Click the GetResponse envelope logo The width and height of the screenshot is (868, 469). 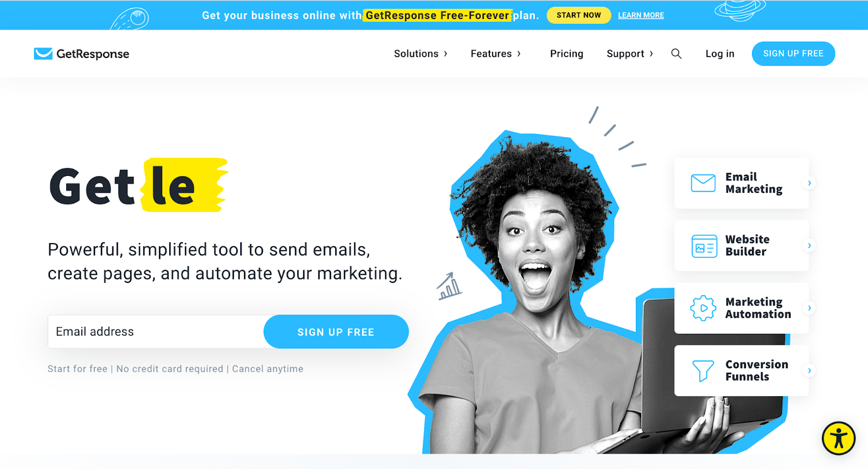click(43, 54)
